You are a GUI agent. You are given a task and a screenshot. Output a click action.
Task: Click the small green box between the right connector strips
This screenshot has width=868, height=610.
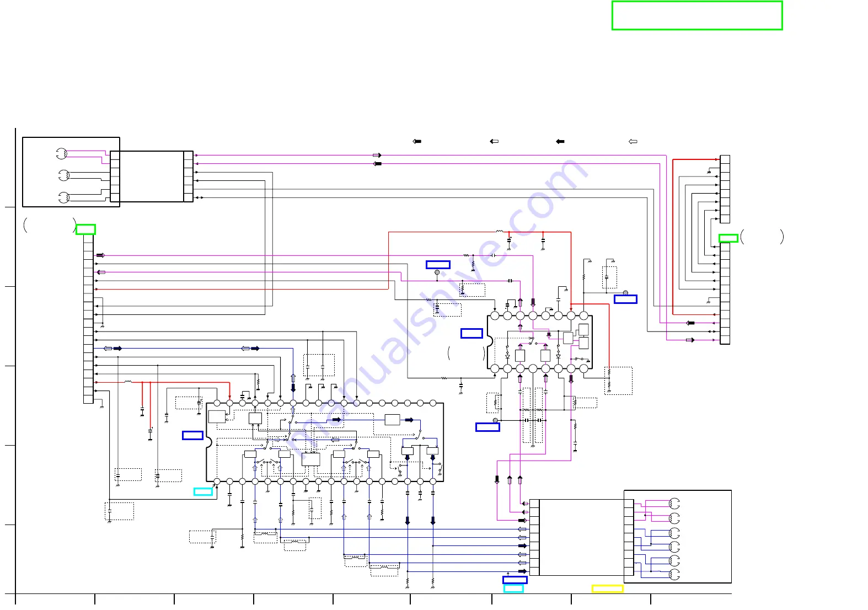point(728,238)
